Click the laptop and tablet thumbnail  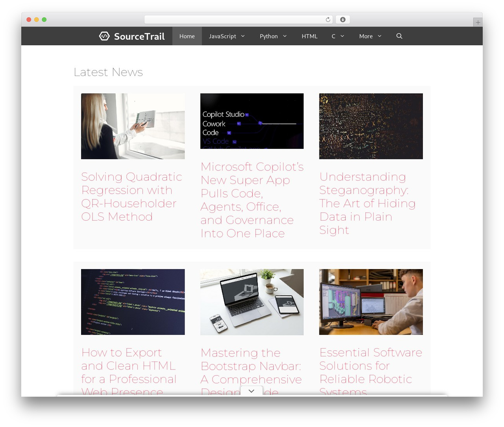click(252, 302)
